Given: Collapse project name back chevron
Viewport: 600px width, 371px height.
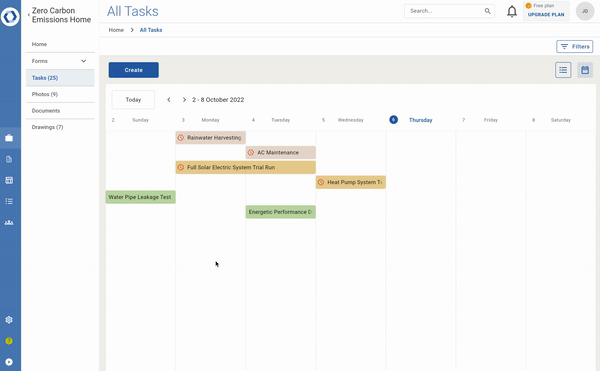Looking at the screenshot, I should [x=29, y=15].
